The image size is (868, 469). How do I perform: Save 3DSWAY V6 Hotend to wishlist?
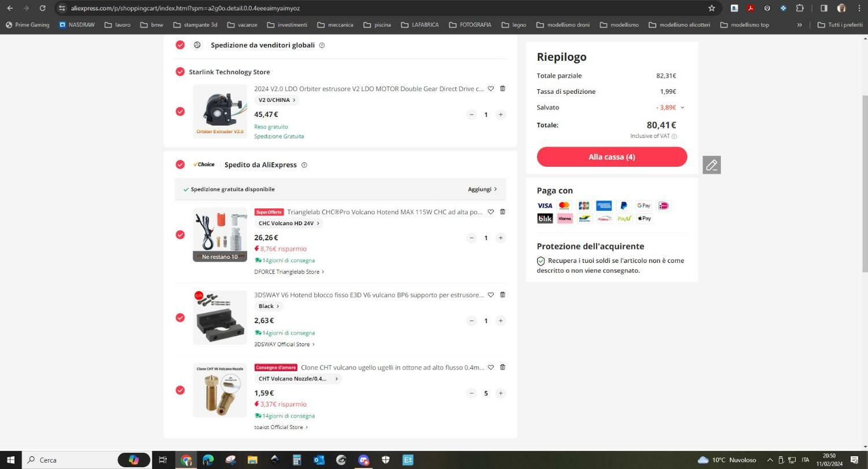[x=491, y=295]
